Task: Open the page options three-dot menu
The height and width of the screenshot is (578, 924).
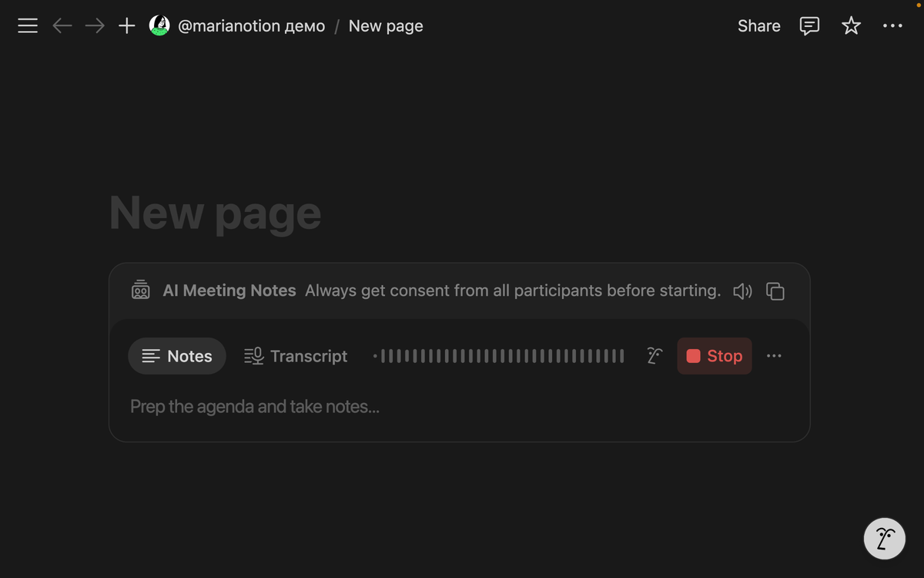Action: [x=892, y=26]
